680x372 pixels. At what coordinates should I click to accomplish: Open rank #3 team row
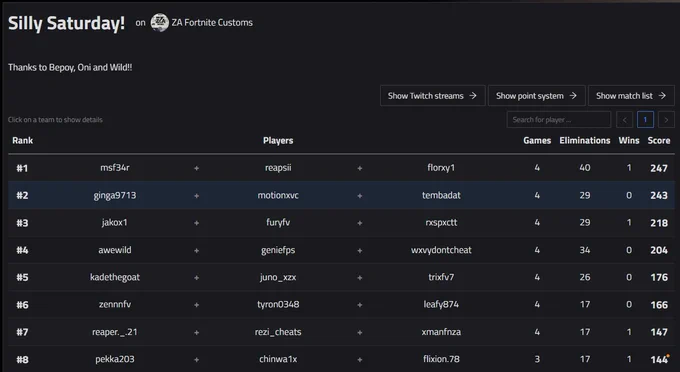click(x=341, y=223)
